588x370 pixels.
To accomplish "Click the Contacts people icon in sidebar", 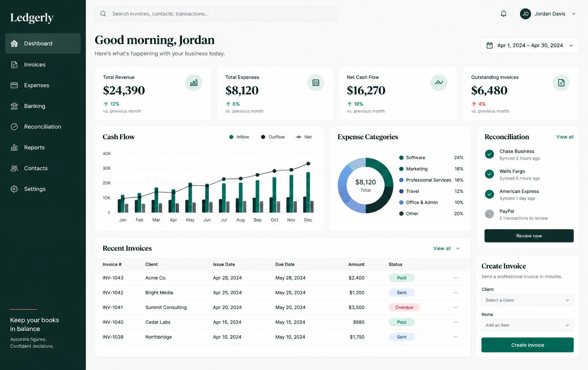I will (14, 168).
